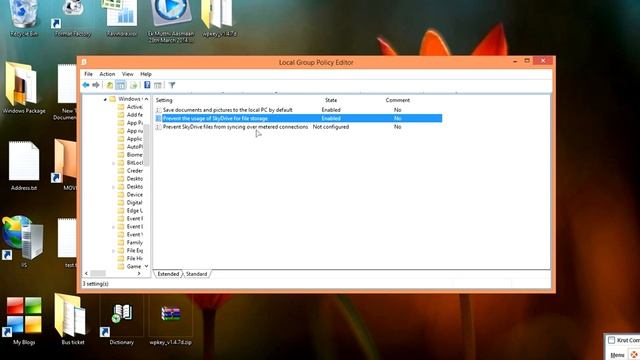Switch to the Standard tab
The width and height of the screenshot is (640, 360).
click(x=196, y=274)
